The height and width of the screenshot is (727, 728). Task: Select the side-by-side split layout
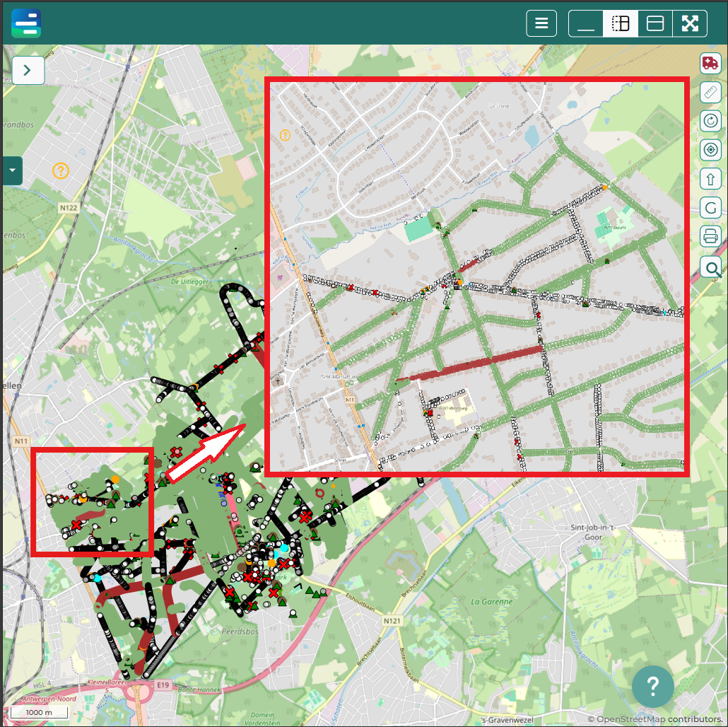coord(621,23)
